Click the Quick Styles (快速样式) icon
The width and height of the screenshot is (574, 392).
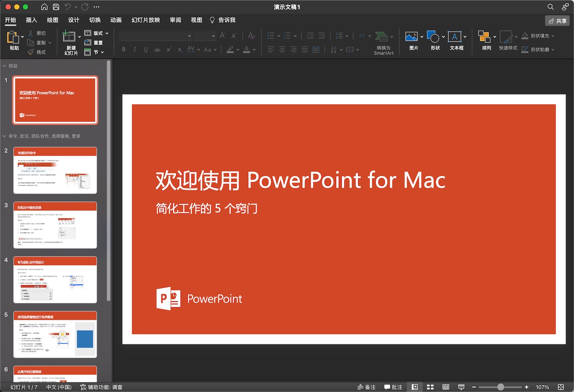(x=506, y=37)
